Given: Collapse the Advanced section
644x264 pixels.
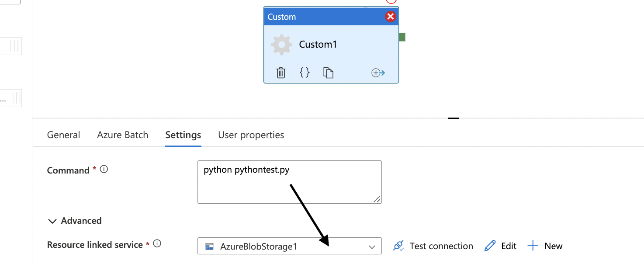Looking at the screenshot, I should [x=52, y=221].
